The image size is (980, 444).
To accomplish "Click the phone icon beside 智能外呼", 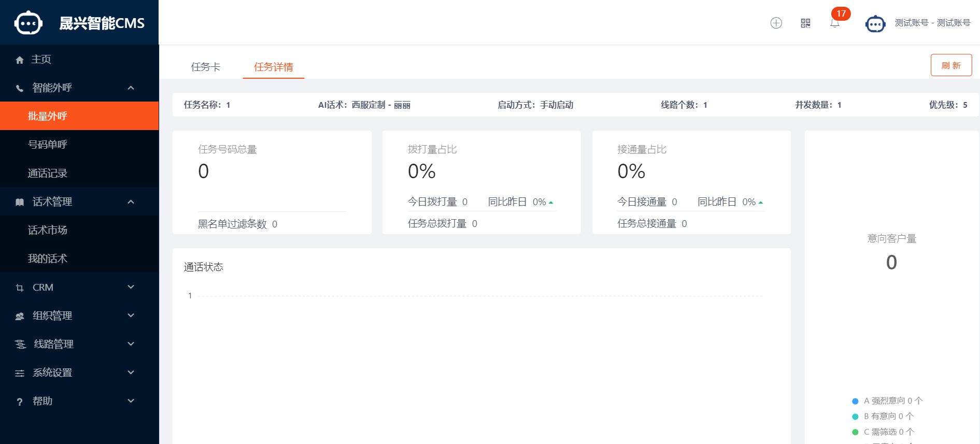I will click(x=20, y=88).
